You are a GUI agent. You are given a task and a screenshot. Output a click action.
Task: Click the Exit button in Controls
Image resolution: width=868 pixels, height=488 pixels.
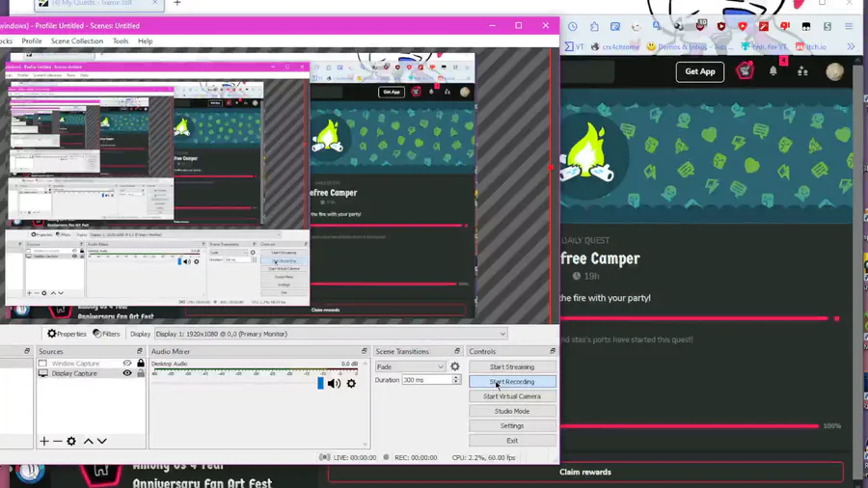512,441
